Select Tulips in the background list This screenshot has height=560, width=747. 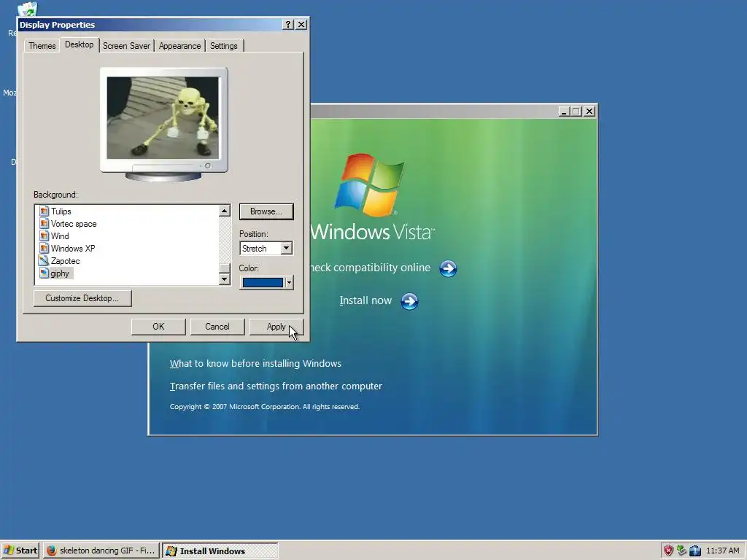tap(61, 211)
